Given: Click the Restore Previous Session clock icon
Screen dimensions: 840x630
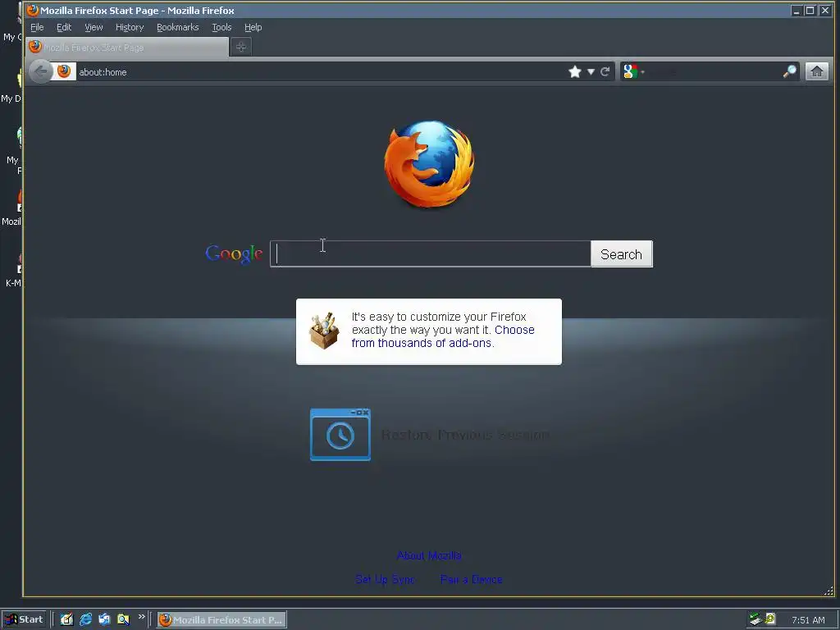Looking at the screenshot, I should pos(340,435).
